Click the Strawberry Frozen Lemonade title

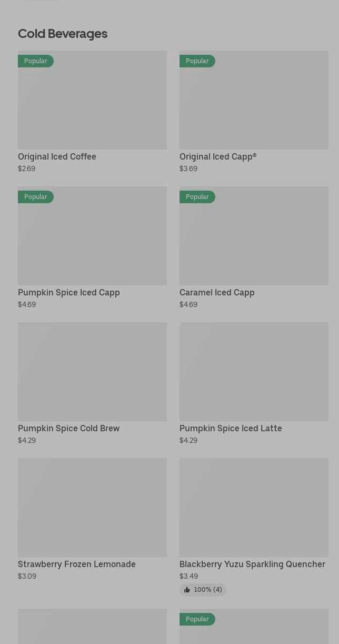point(77,564)
